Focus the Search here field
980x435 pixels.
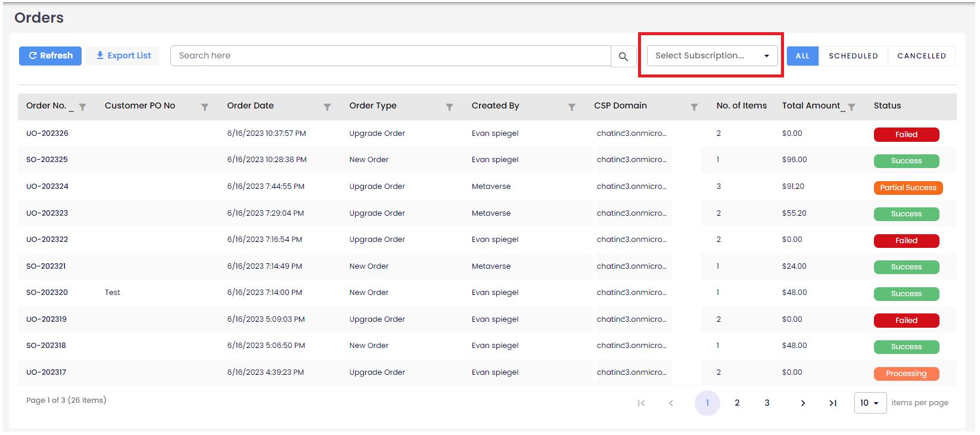coord(391,55)
